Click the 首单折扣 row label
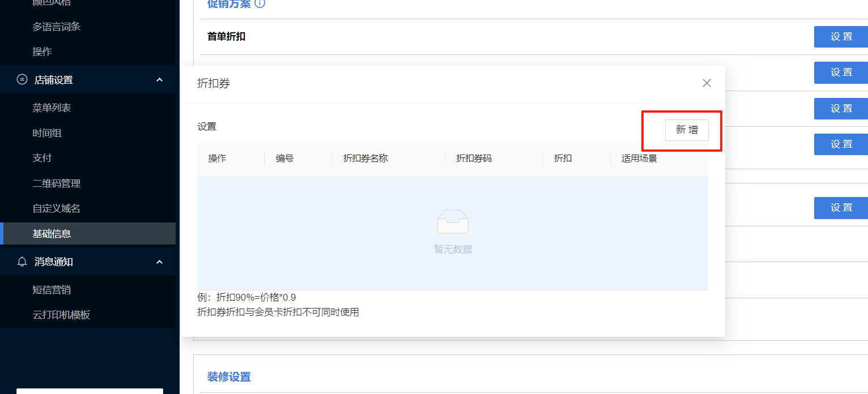This screenshot has width=868, height=394. (227, 37)
